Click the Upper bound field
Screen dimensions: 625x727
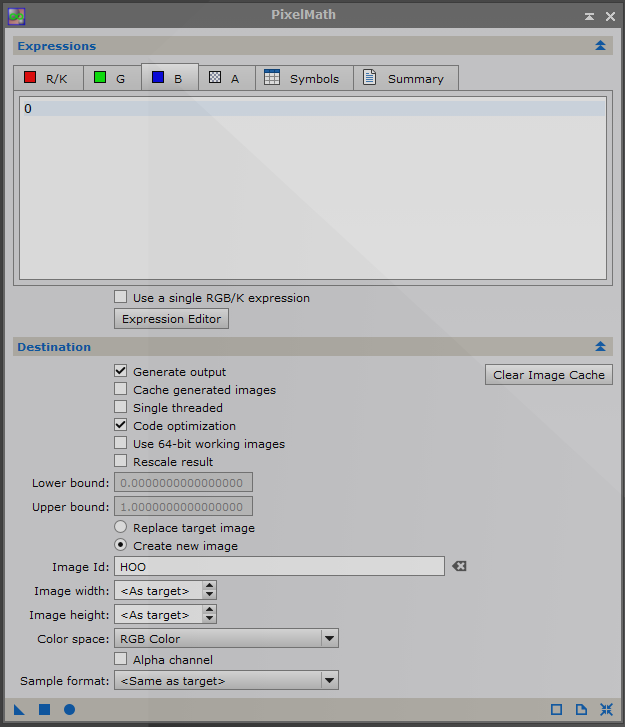184,506
